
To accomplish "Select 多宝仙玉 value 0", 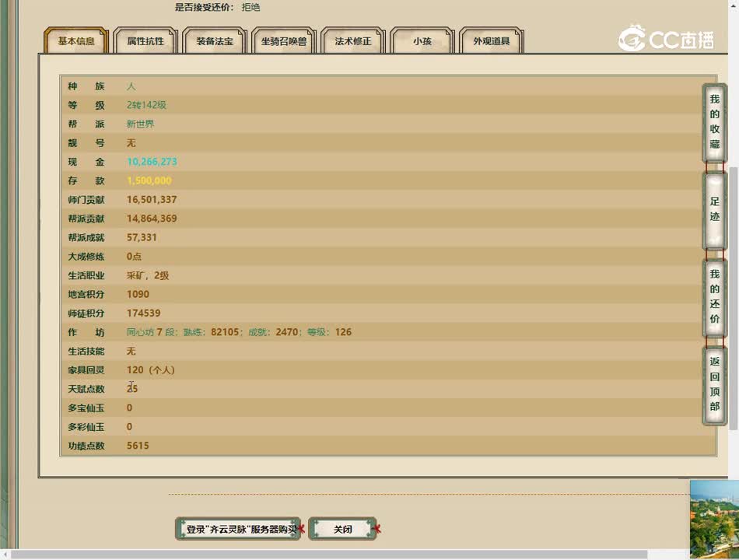I will click(129, 408).
